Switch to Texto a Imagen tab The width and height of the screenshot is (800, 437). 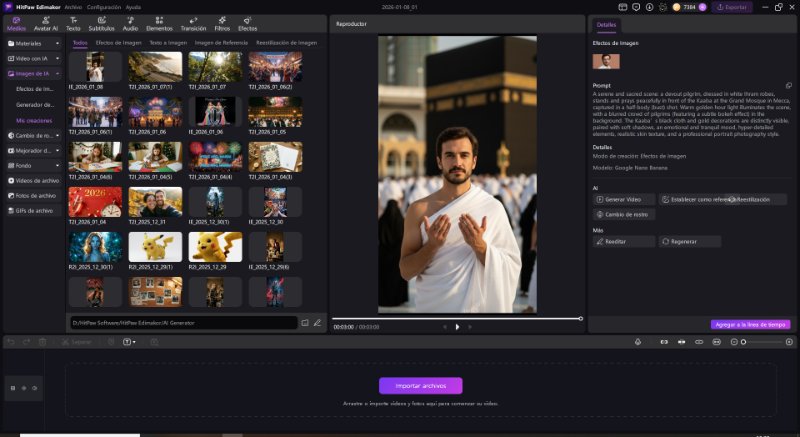pyautogui.click(x=168, y=43)
